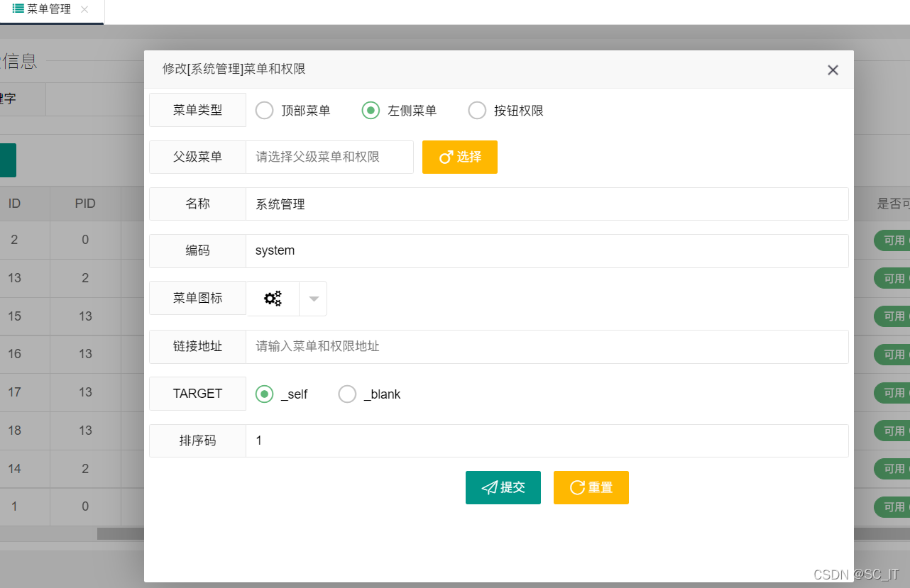Viewport: 910px width, 588px height.
Task: Click ID cell 16 in background table
Action: [x=14, y=354]
